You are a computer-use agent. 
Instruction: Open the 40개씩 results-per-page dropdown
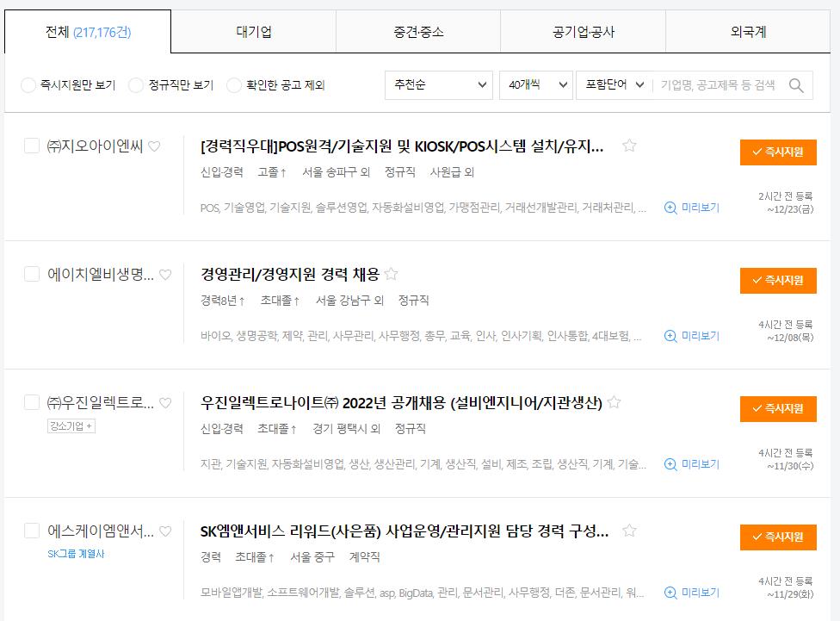[x=534, y=85]
